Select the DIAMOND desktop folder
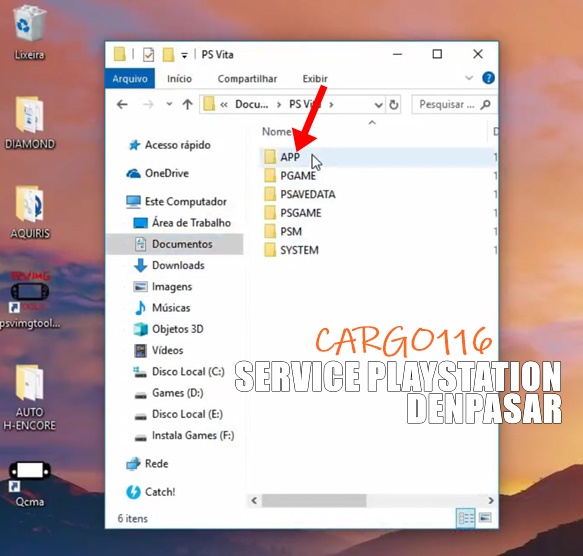Viewport: 583px width, 556px height. coord(29,123)
